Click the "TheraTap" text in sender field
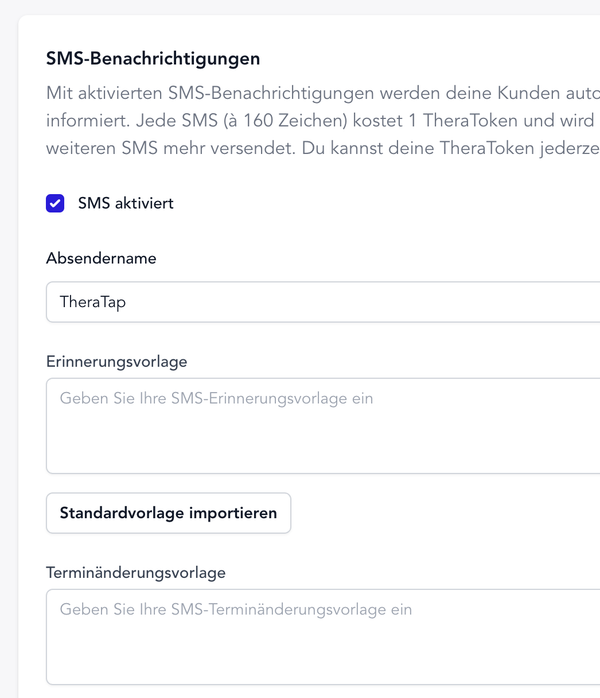The image size is (600, 698). [x=93, y=302]
